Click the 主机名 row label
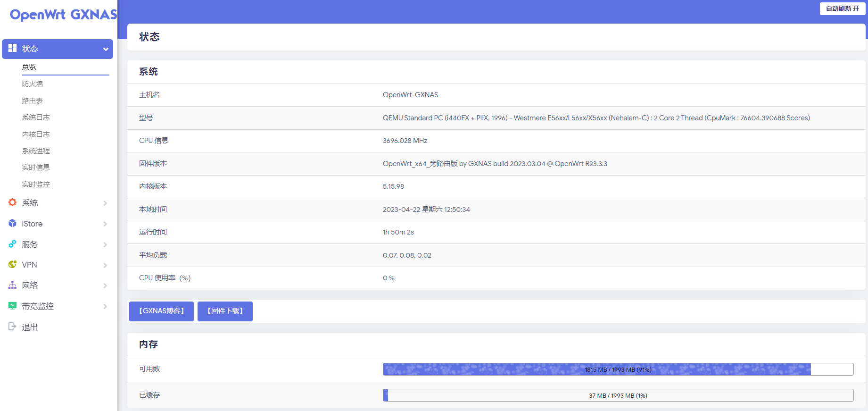 (x=149, y=95)
